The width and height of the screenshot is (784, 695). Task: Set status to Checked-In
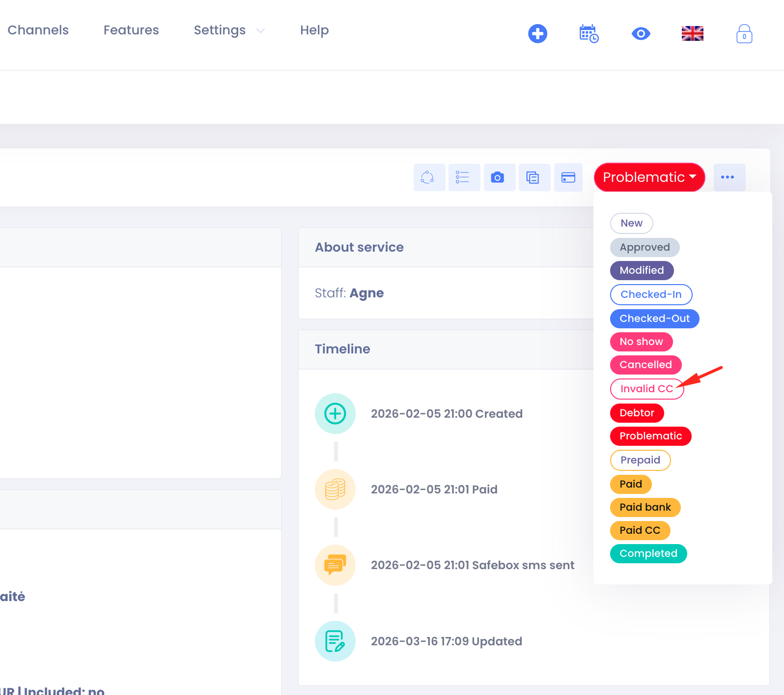(650, 294)
